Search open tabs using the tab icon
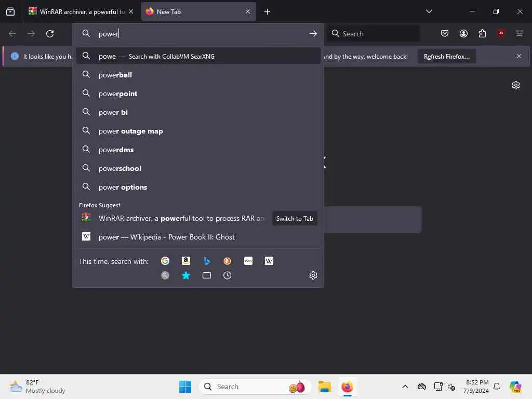 [207, 275]
